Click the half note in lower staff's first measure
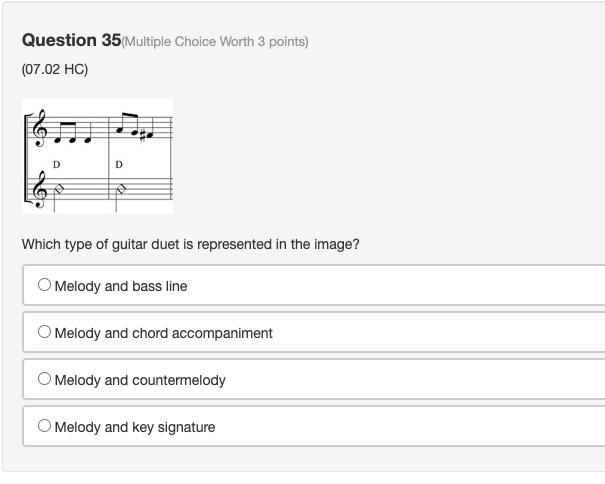This screenshot has width=605, height=484. coord(58,189)
